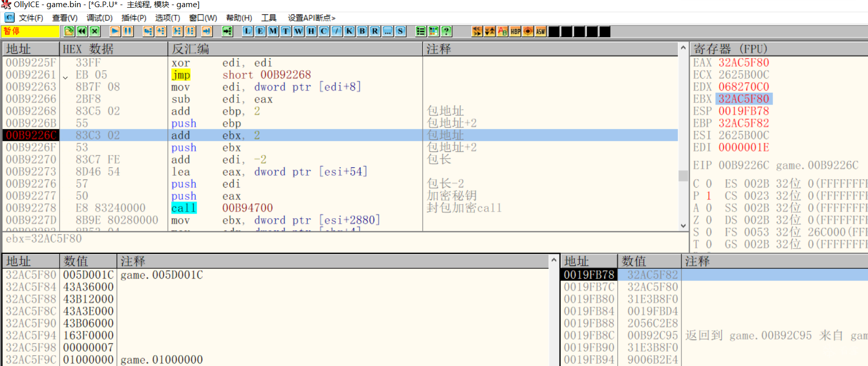Open the 插件(P) menu
Viewport: 868px width, 366px height.
134,18
